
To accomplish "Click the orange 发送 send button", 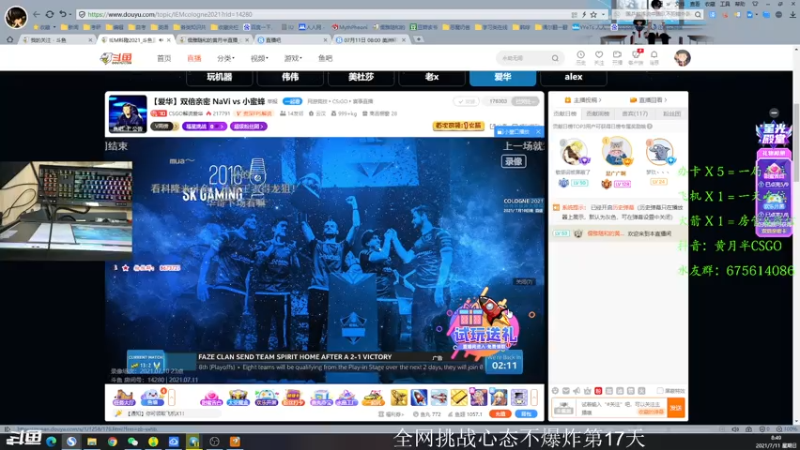I will (x=676, y=408).
